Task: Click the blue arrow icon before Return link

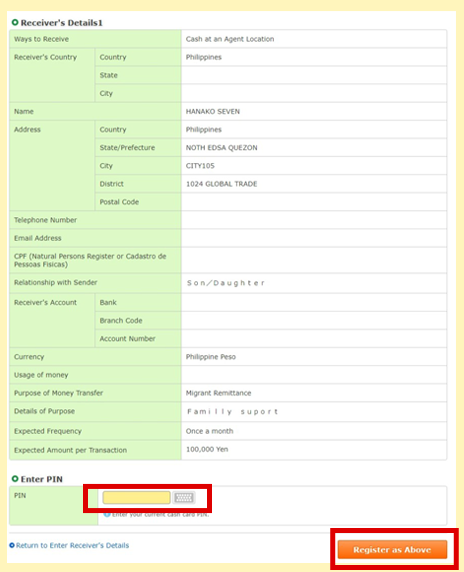Action: tap(12, 545)
